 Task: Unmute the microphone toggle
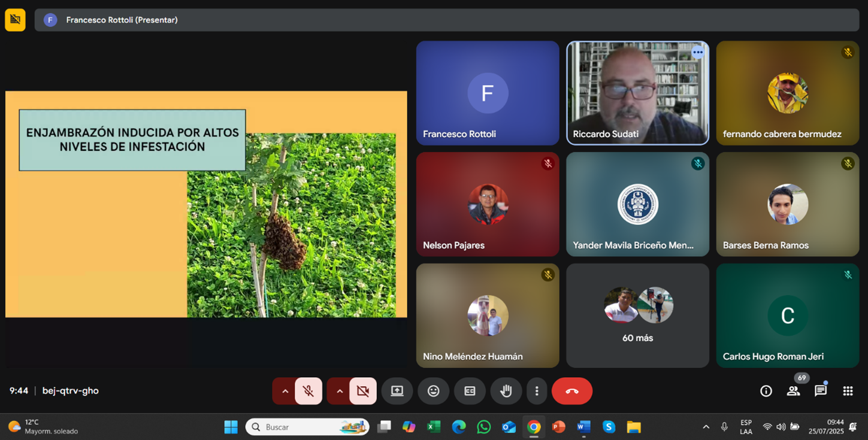(309, 391)
